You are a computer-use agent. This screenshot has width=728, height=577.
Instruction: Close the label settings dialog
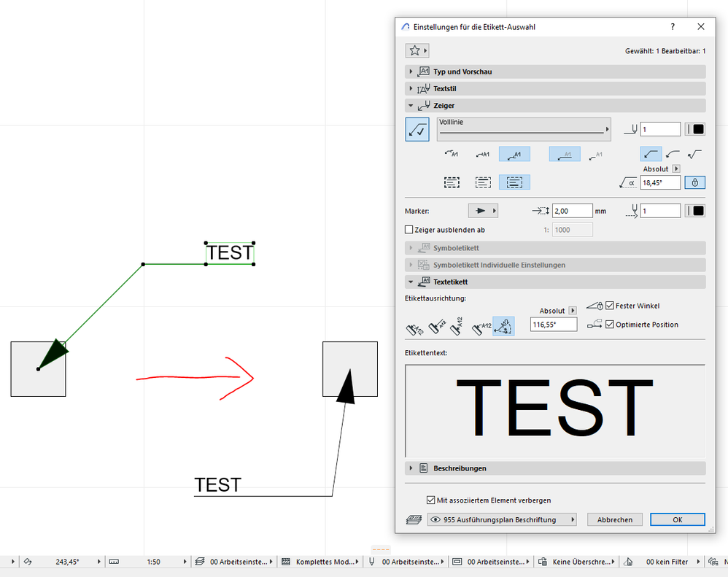(700, 27)
